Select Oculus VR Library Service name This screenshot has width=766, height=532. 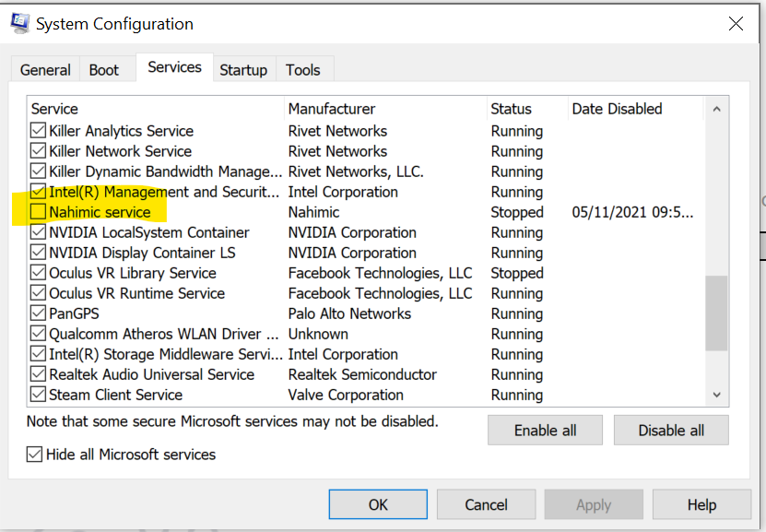[133, 273]
